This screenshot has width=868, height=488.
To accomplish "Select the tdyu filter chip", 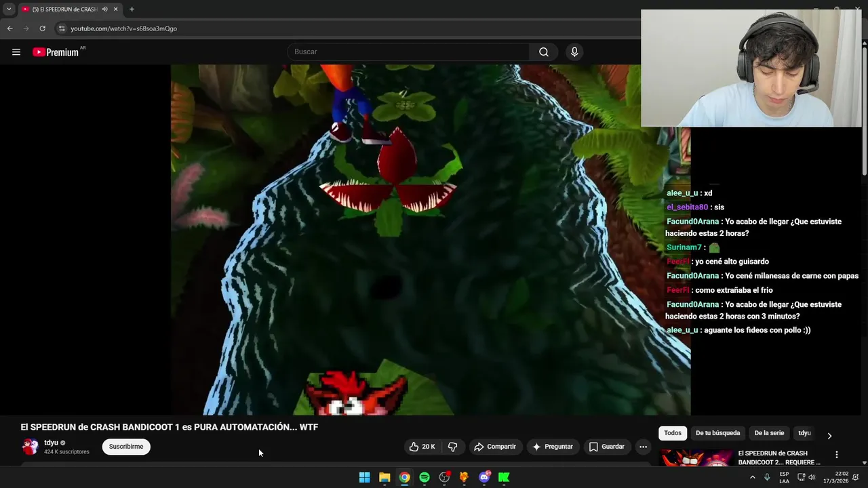I will point(804,433).
